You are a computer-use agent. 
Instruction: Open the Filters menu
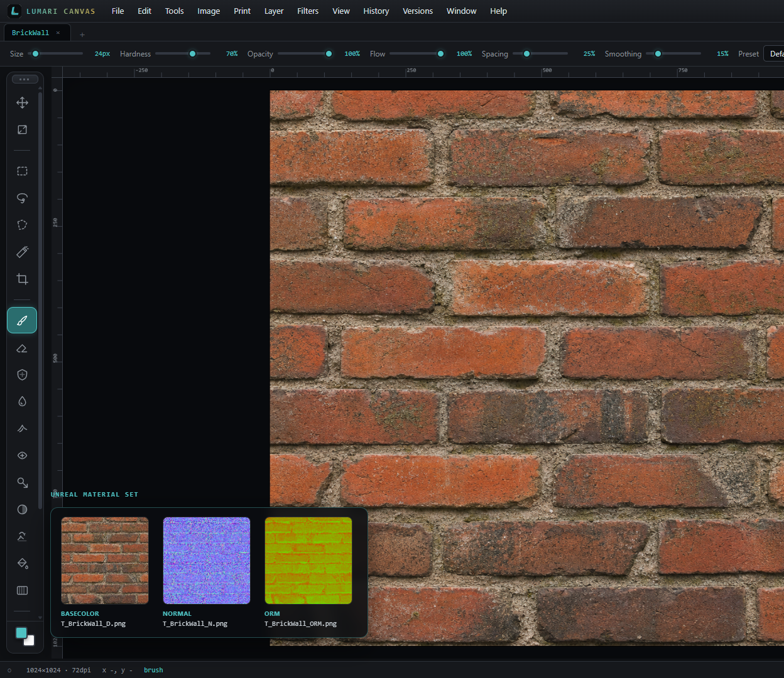click(308, 11)
